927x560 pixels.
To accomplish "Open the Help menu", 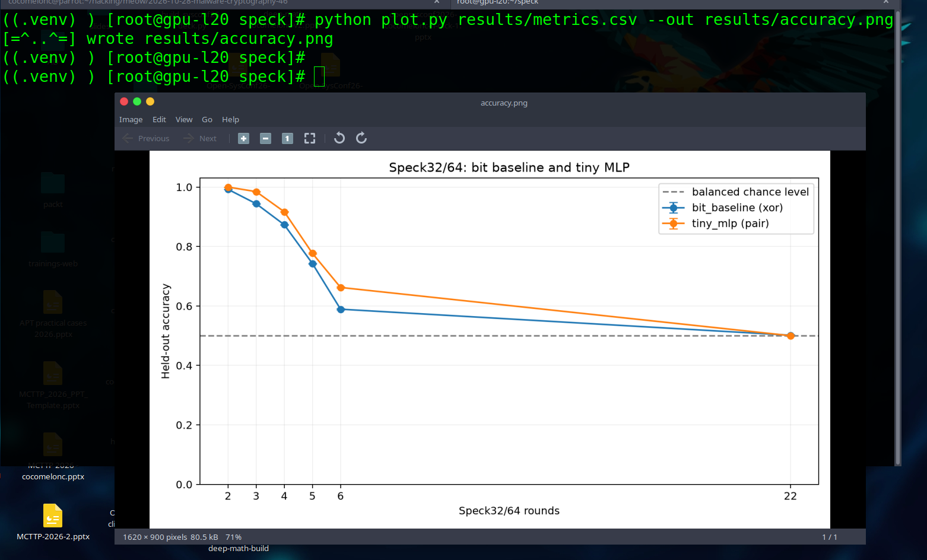I will point(230,119).
